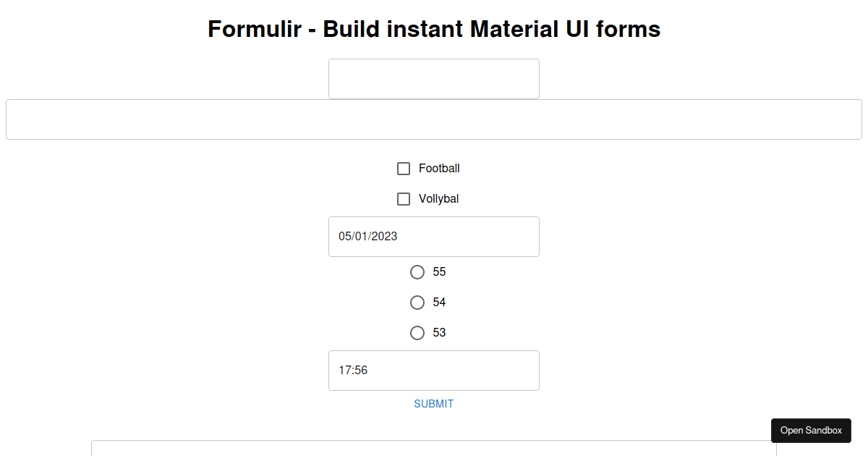868x456 pixels.
Task: Click the Open Sandbox button
Action: [x=811, y=430]
